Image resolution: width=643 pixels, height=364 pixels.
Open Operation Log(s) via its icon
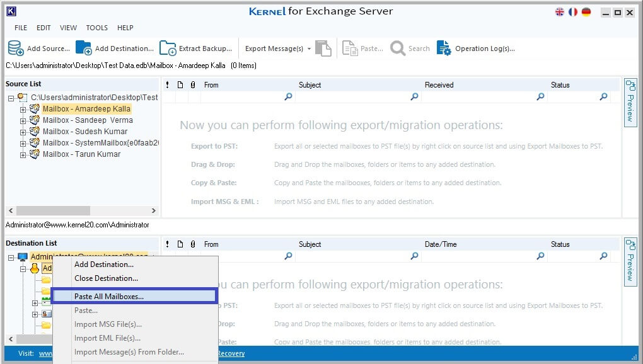pyautogui.click(x=444, y=48)
